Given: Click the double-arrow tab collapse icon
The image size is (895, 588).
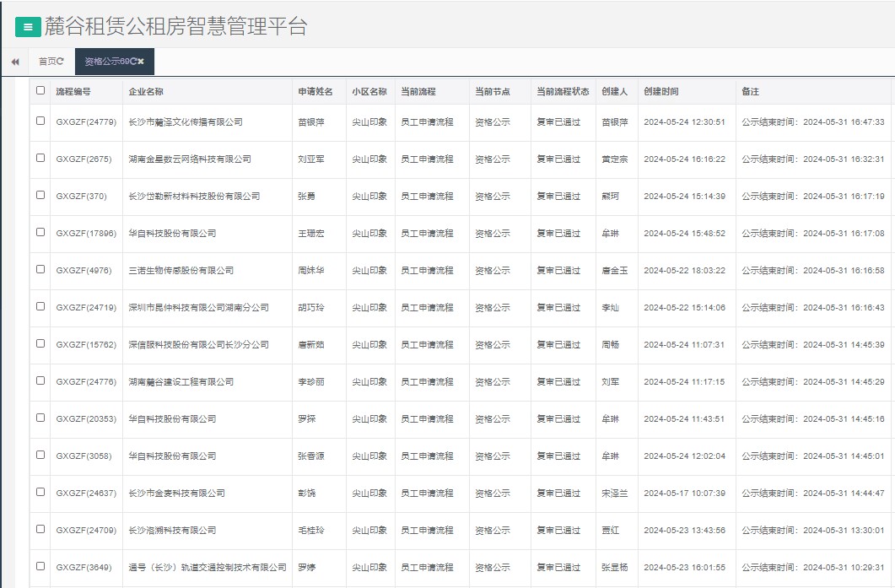Looking at the screenshot, I should (14, 61).
